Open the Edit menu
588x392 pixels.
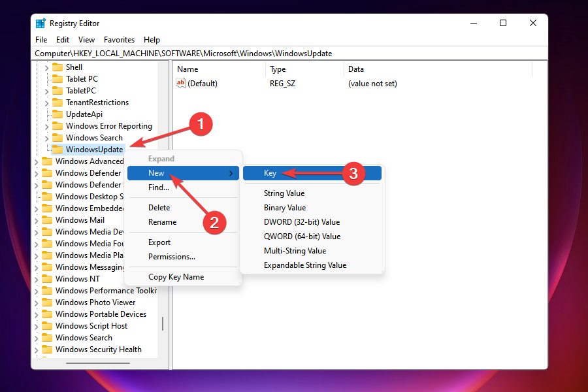63,40
